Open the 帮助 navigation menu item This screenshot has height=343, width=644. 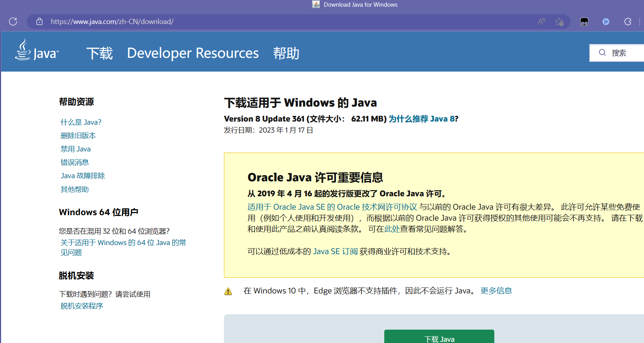(286, 53)
